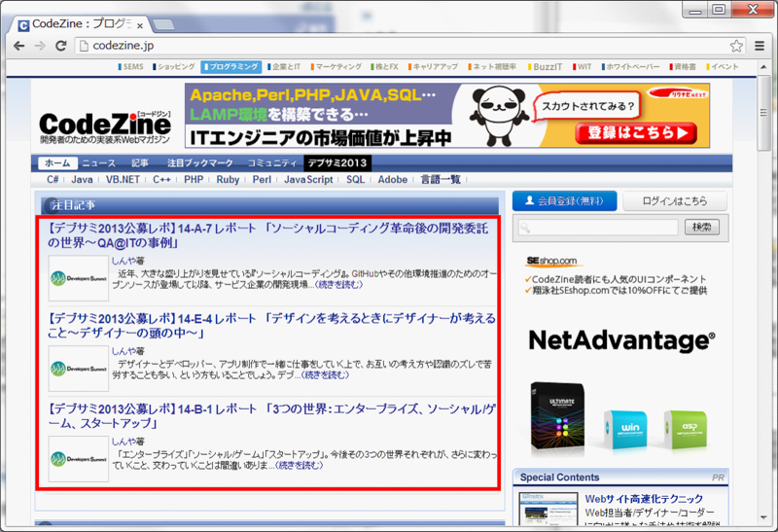Open the VB.NET language link

[x=123, y=180]
